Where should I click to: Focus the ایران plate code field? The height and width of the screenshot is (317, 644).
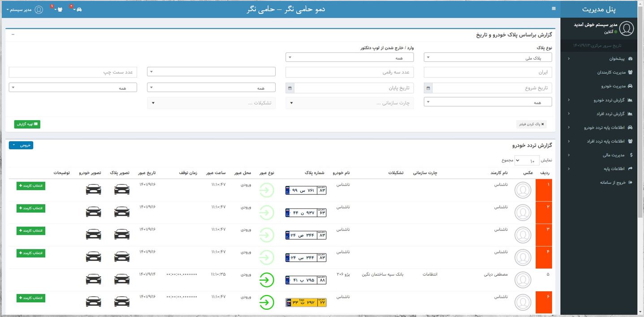tap(488, 72)
